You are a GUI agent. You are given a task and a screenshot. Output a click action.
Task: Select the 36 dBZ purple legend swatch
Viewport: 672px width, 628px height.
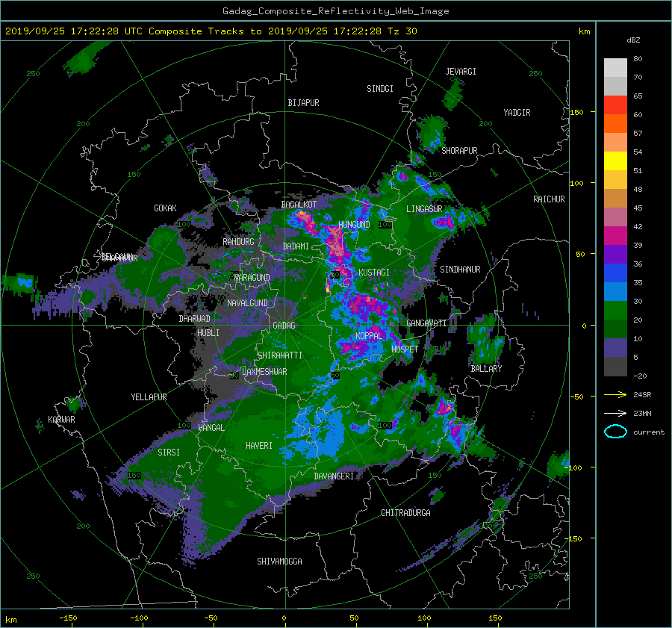pos(615,254)
